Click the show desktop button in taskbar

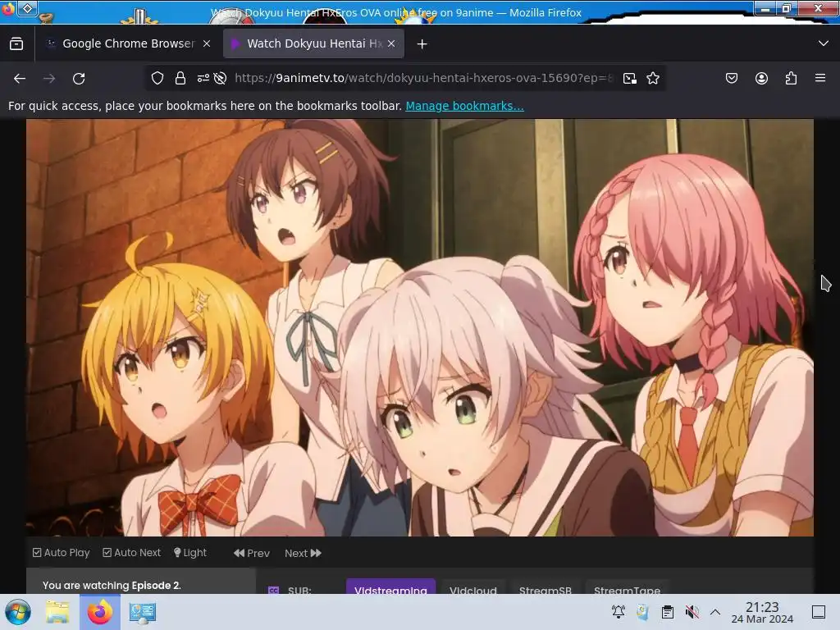(819, 612)
